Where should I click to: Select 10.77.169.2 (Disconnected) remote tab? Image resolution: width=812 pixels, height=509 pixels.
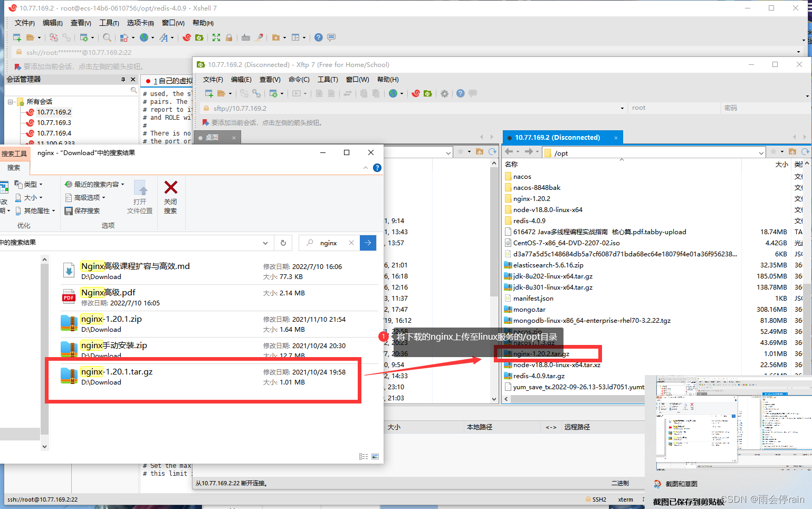[562, 138]
